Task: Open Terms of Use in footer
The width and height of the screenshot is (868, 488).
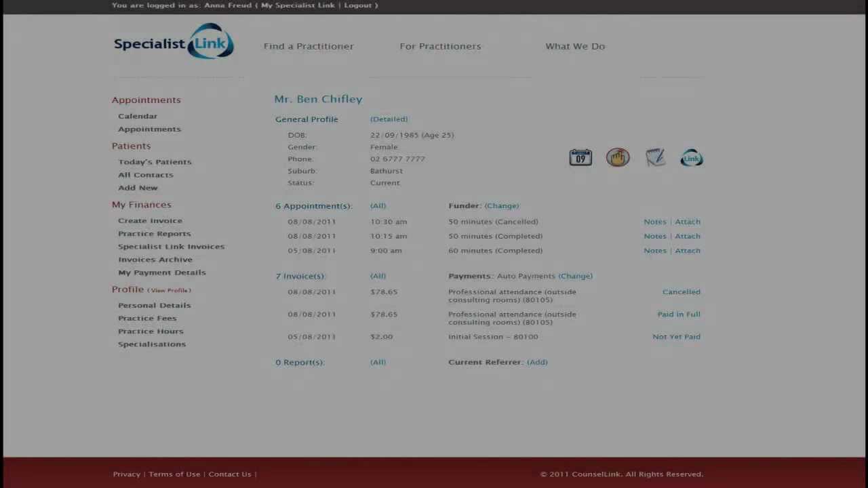Action: (174, 474)
